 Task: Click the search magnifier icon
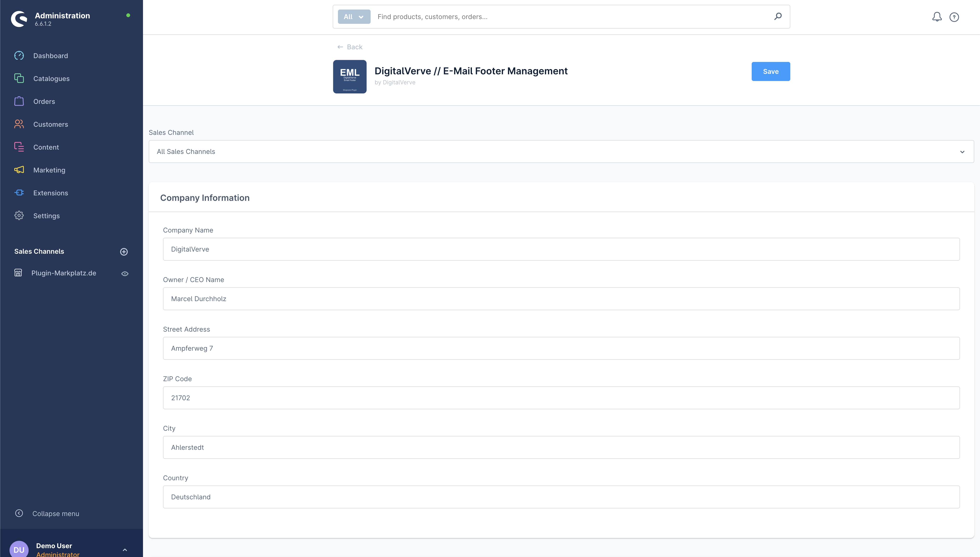coord(778,16)
